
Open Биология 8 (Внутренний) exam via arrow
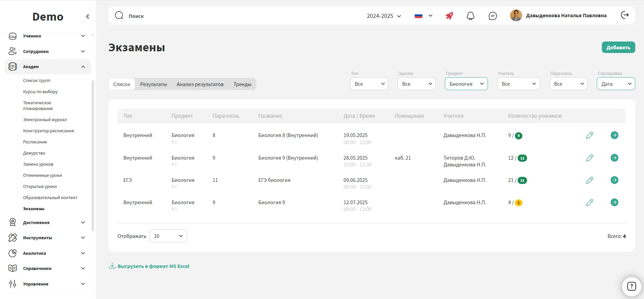614,135
